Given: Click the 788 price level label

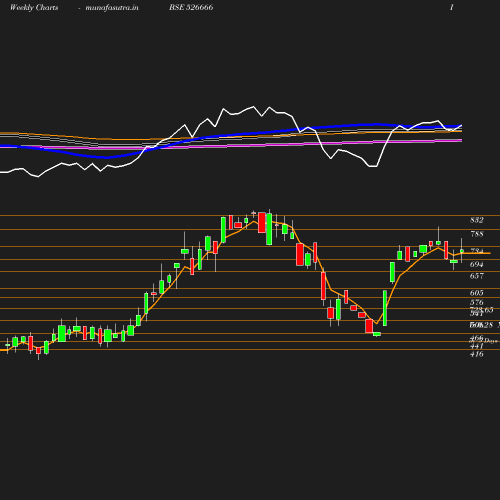Looking at the screenshot, I should [477, 234].
